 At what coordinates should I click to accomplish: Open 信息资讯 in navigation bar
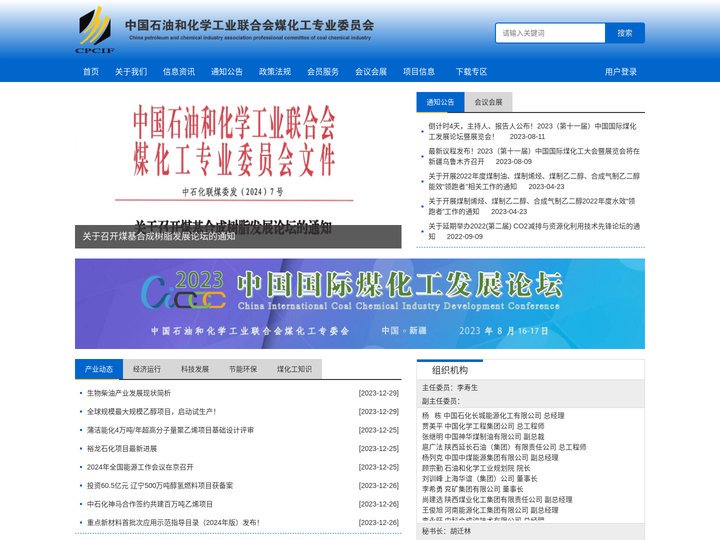[179, 72]
